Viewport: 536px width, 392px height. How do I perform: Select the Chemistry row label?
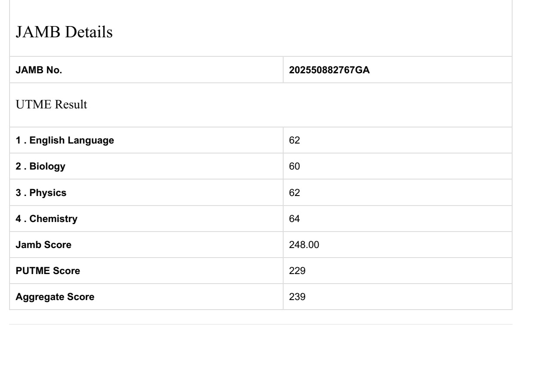(46, 219)
